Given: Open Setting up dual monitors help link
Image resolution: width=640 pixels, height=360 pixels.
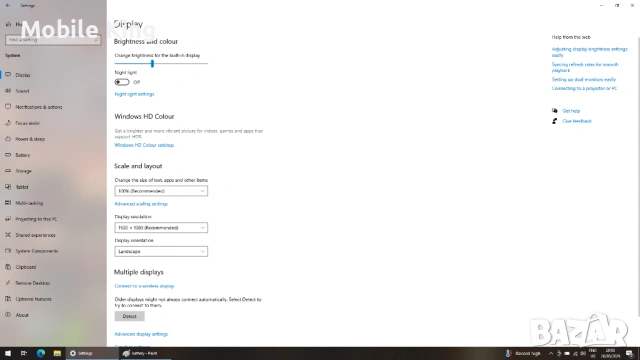Looking at the screenshot, I should (584, 80).
